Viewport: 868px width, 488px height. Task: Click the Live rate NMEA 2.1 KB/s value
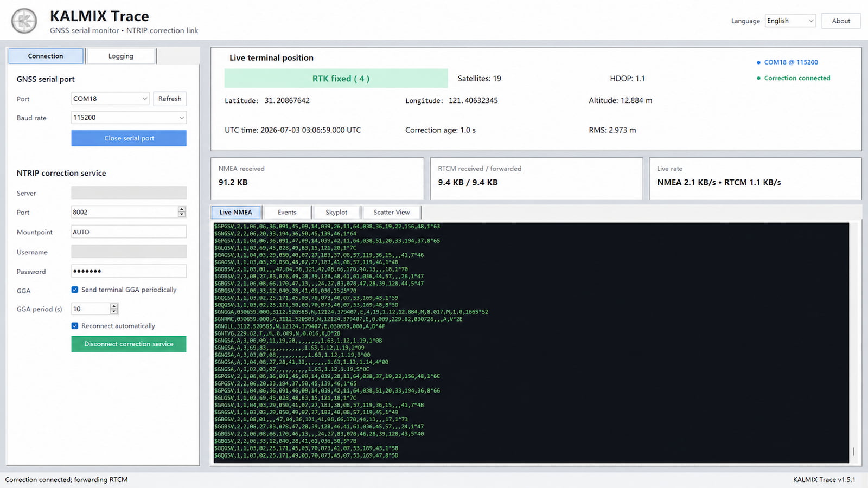tap(719, 182)
